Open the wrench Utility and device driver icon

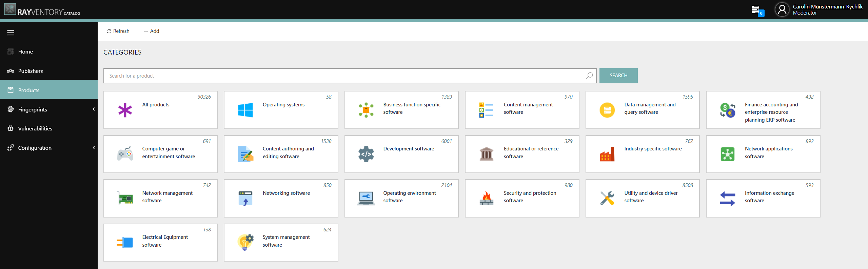[x=607, y=199]
